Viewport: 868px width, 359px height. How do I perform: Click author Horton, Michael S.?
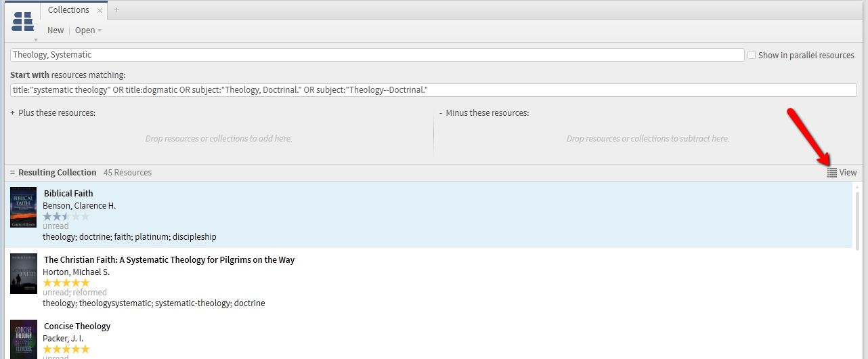76,272
